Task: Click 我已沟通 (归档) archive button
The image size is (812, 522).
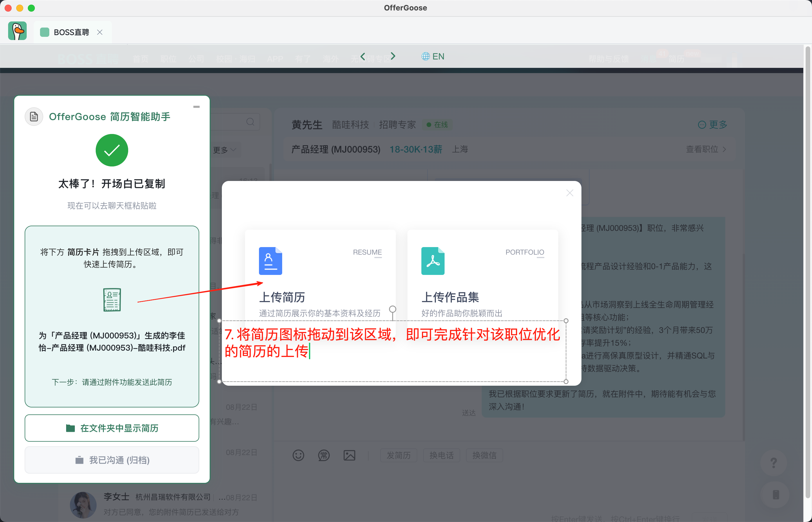Action: 112,460
